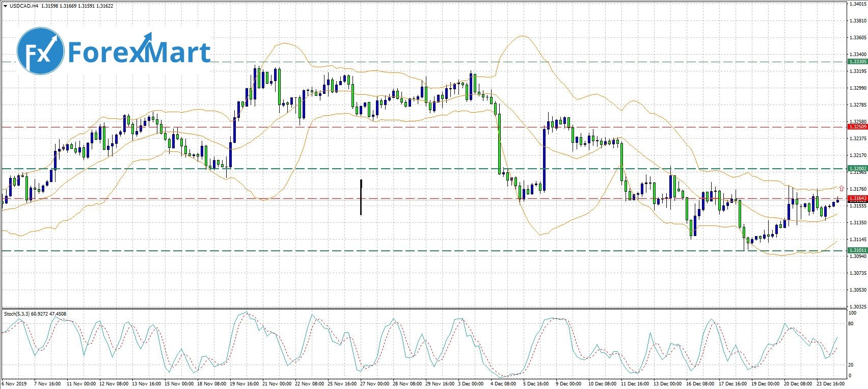This screenshot has width=868, height=389.
Task: Select the green 1.33305 price level tag
Action: click(857, 62)
